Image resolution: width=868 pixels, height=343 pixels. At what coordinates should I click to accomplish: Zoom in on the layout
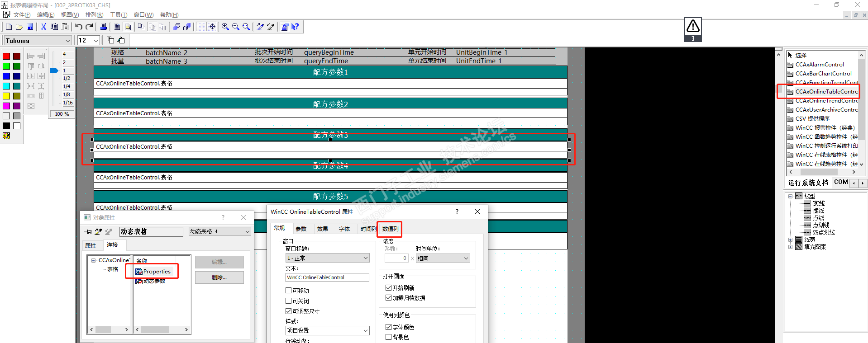click(225, 27)
